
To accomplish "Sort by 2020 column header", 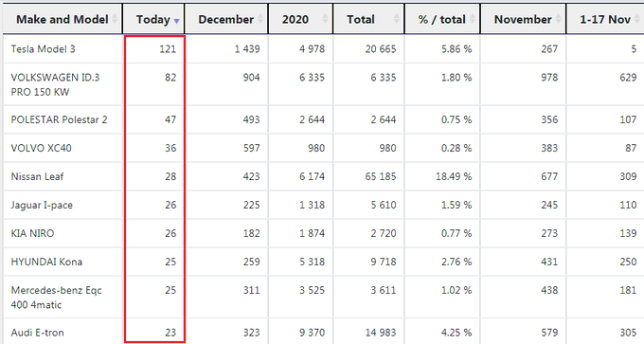I will coord(300,19).
